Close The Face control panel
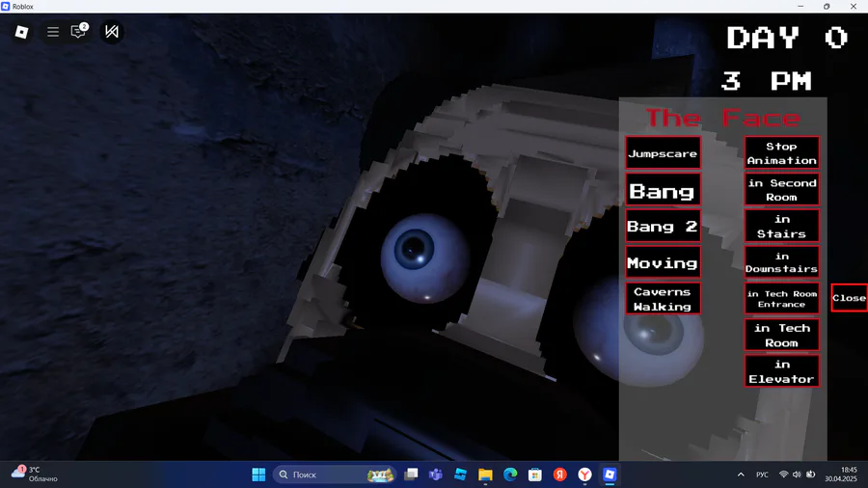Image resolution: width=868 pixels, height=488 pixels. (x=849, y=298)
